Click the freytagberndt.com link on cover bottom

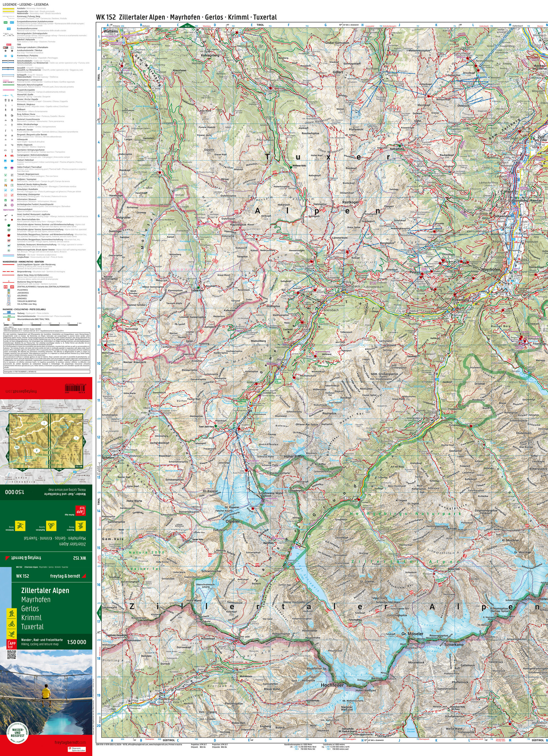pyautogui.click(x=70, y=742)
